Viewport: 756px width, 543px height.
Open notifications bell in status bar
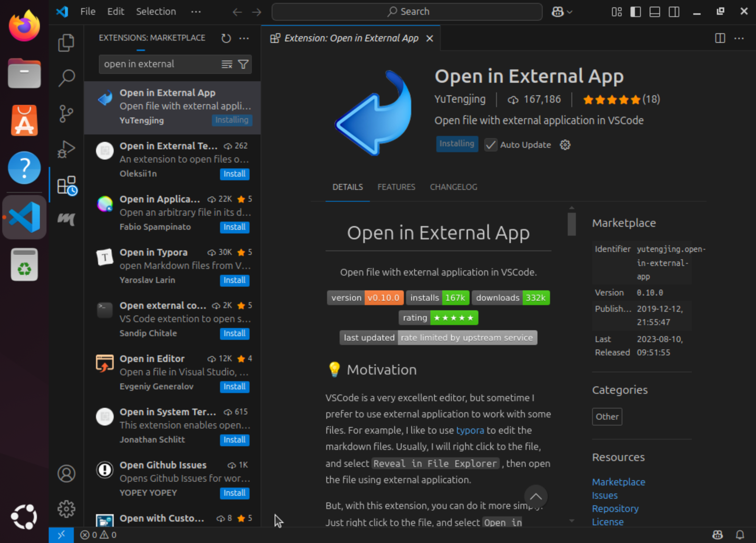pyautogui.click(x=740, y=535)
